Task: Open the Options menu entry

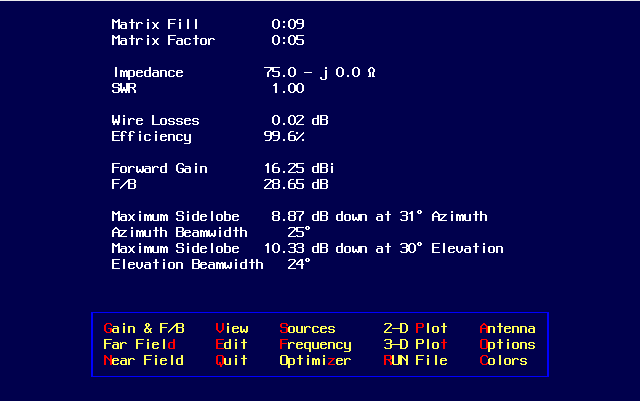Action: click(x=507, y=345)
